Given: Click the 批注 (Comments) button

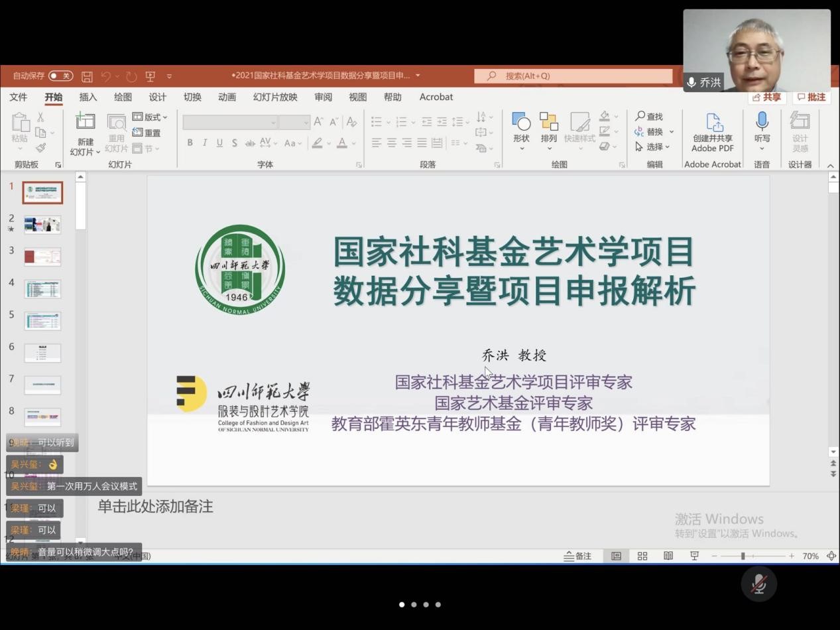Looking at the screenshot, I should [811, 97].
